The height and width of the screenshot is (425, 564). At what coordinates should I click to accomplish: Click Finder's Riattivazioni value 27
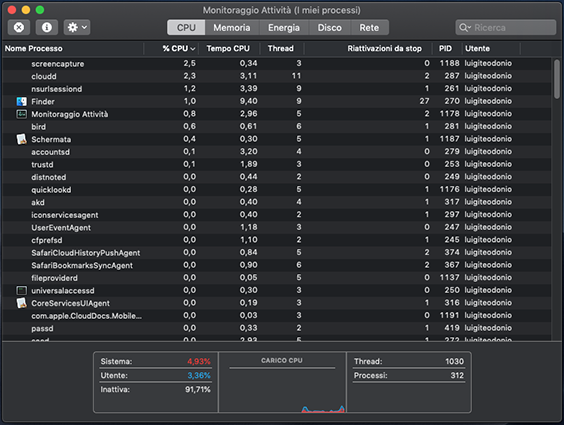(424, 101)
